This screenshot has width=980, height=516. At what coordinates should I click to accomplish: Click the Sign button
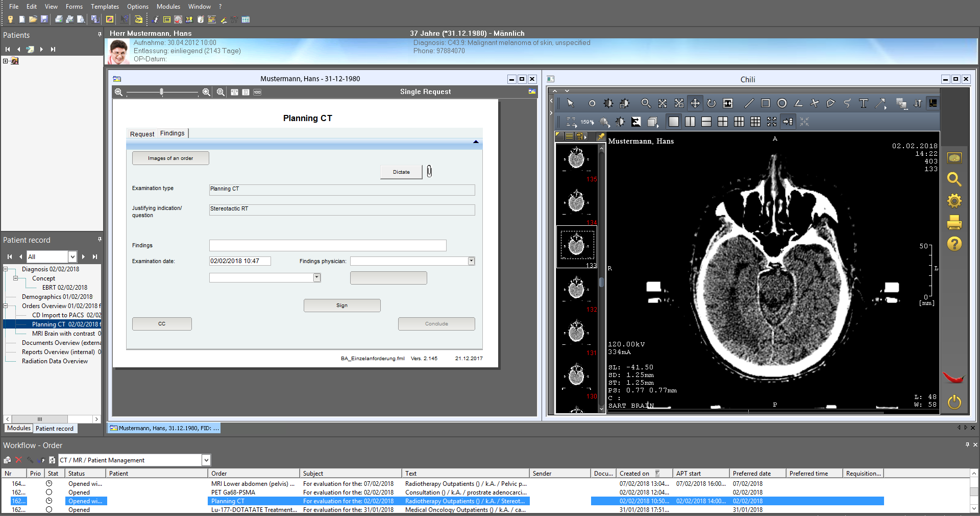click(342, 306)
